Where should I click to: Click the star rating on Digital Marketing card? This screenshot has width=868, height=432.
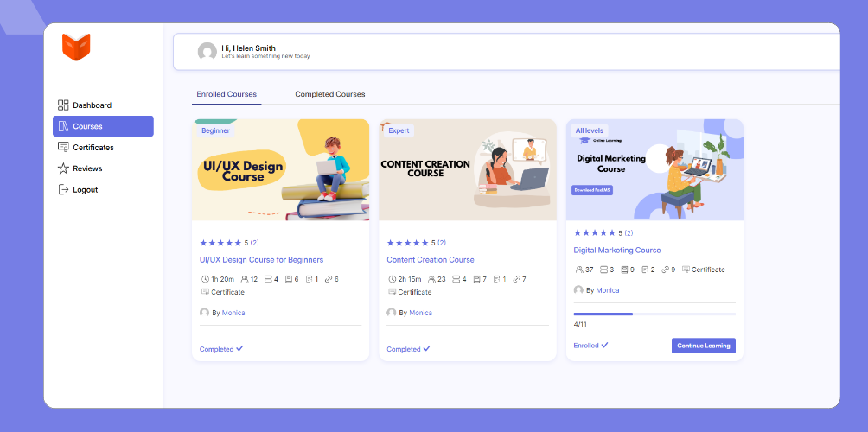coord(595,233)
